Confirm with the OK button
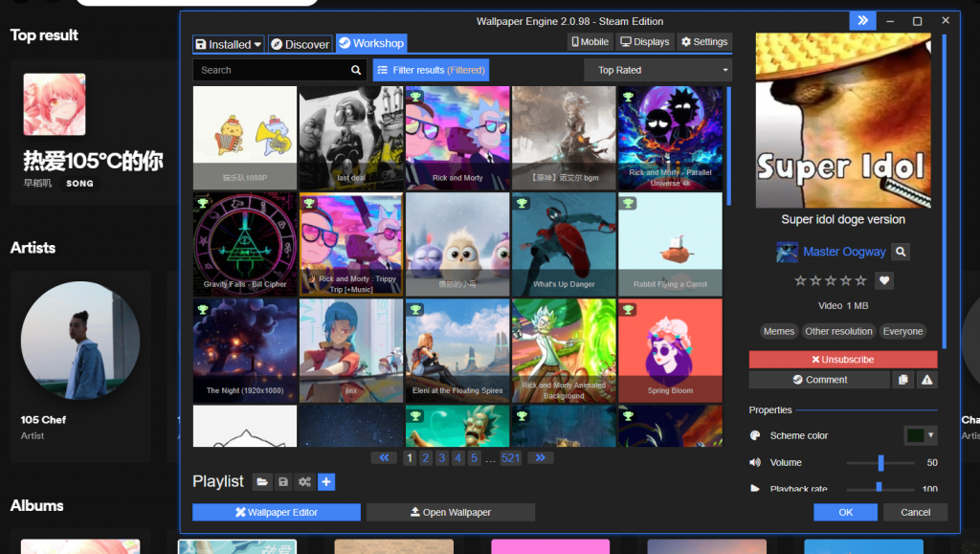The height and width of the screenshot is (554, 980). (x=845, y=512)
